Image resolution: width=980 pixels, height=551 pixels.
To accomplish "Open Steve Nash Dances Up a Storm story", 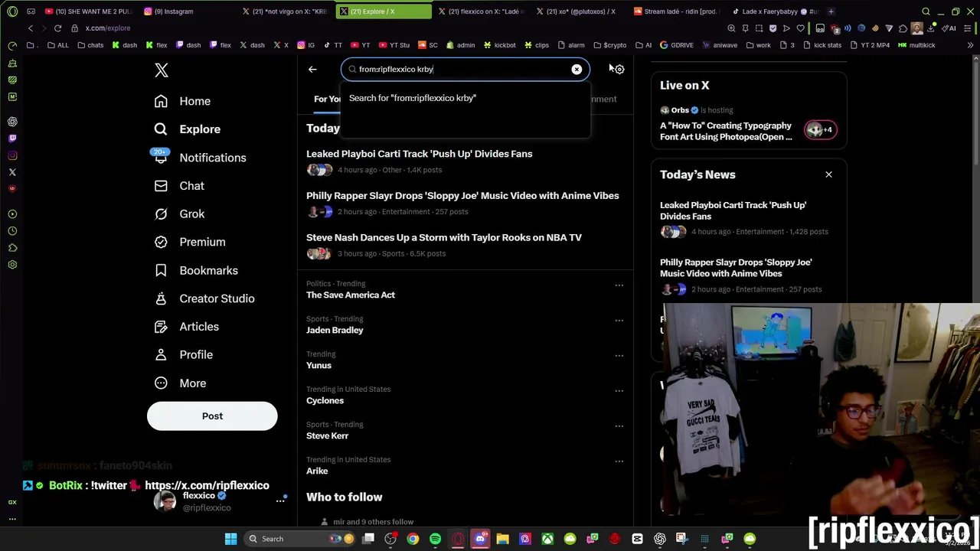I will [444, 238].
